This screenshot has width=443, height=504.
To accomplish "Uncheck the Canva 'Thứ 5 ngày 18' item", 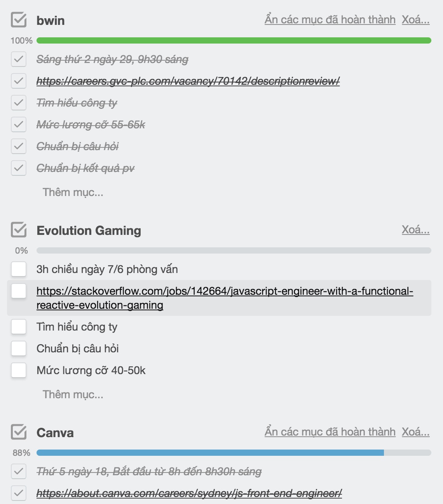I will coord(19,472).
